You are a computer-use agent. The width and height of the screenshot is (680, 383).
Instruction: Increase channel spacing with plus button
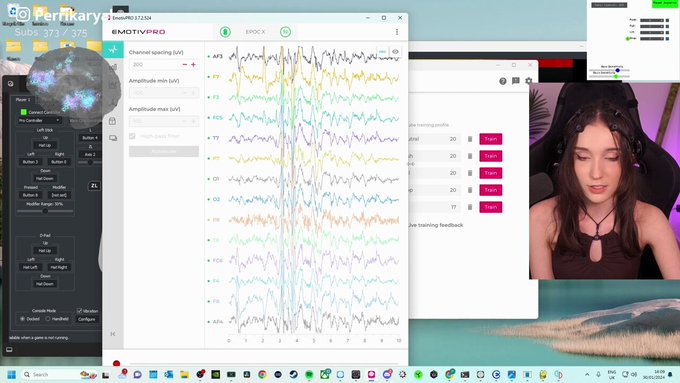click(193, 65)
